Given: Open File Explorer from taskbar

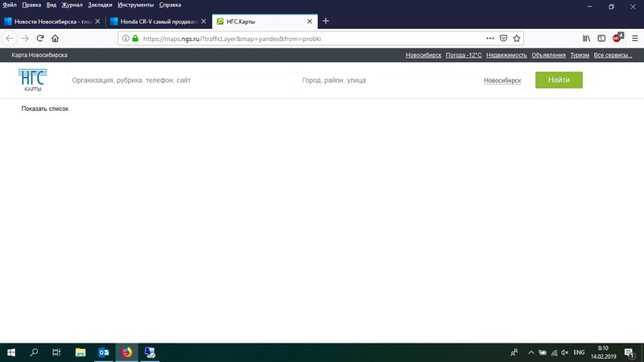Looking at the screenshot, I should click(x=80, y=352).
